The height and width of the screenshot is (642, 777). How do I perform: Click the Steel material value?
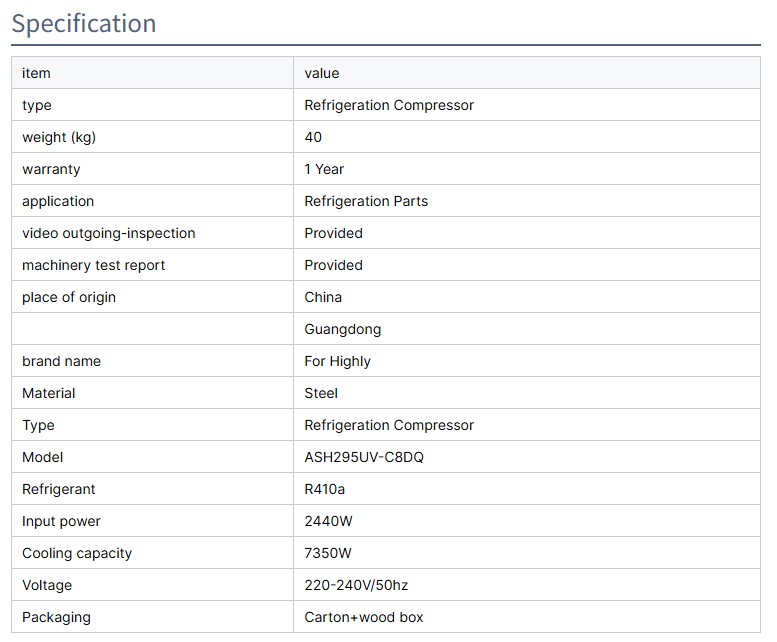321,393
